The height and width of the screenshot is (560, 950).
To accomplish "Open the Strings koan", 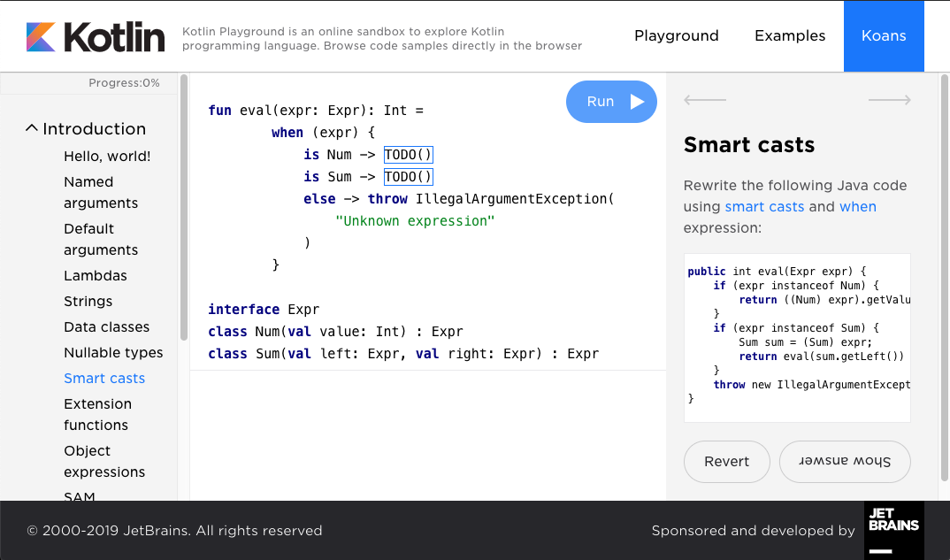I will click(x=88, y=301).
